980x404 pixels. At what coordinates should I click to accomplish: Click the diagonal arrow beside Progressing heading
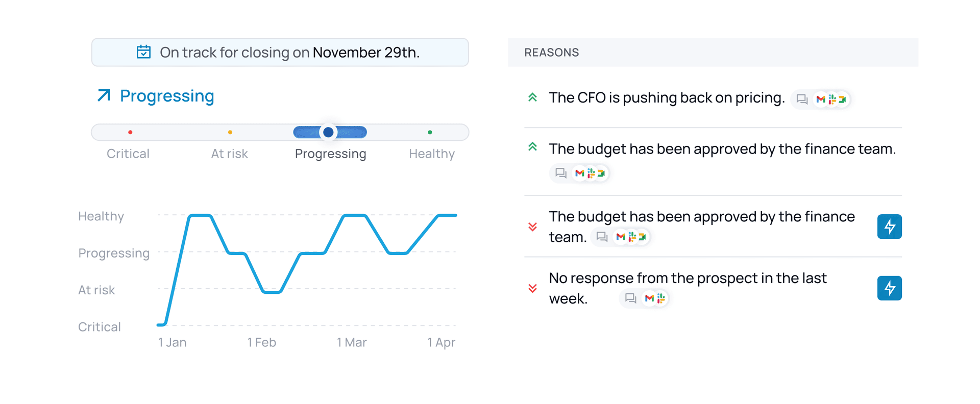[104, 95]
